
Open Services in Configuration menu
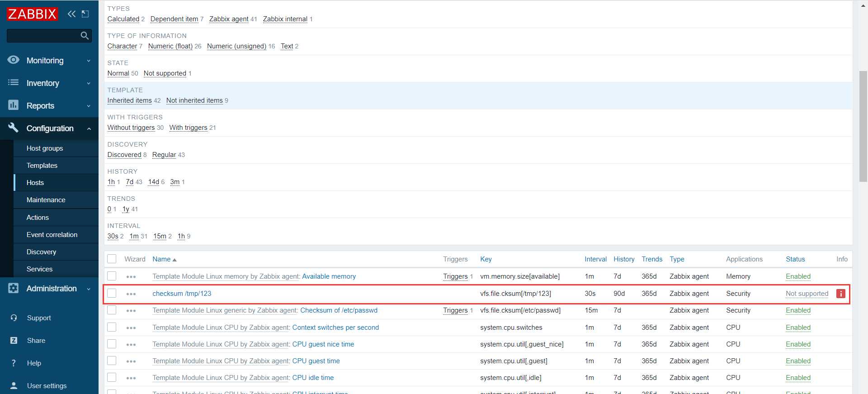[x=39, y=269]
